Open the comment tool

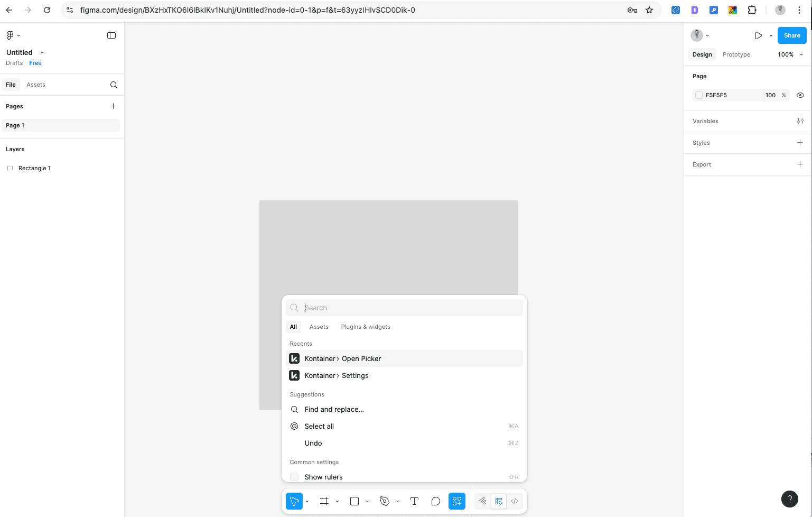tap(435, 501)
